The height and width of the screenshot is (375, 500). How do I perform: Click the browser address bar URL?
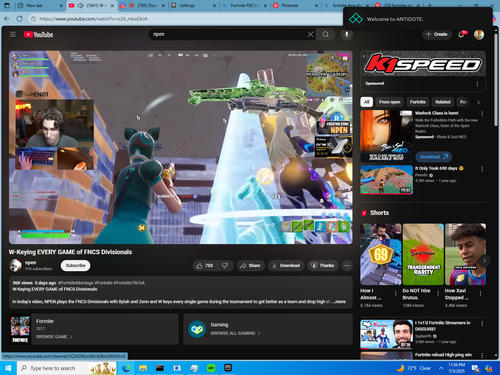pos(93,19)
